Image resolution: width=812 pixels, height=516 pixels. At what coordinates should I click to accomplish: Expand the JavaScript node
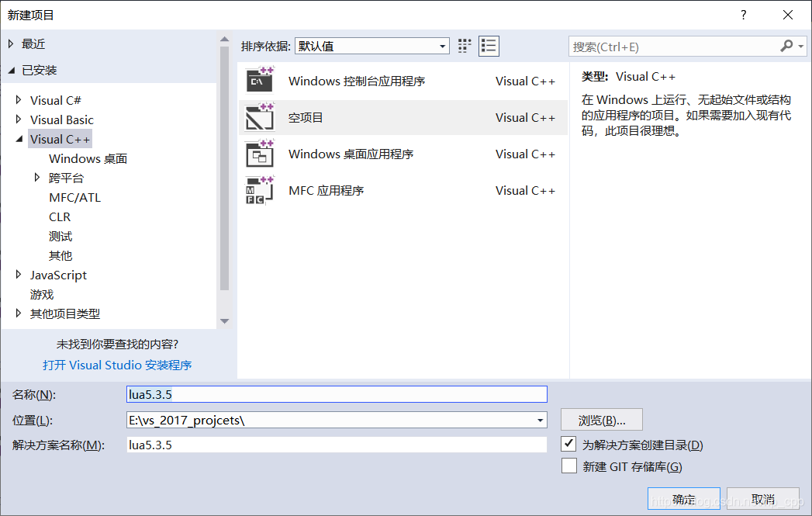click(x=19, y=275)
